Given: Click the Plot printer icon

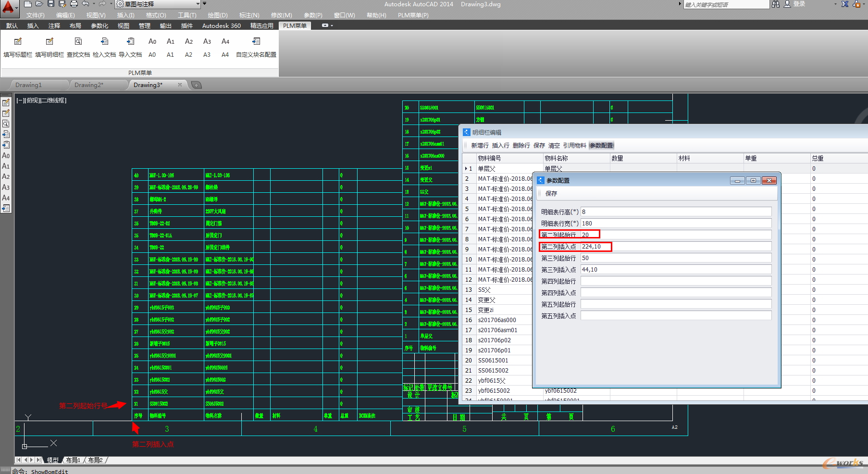Looking at the screenshot, I should [74, 4].
